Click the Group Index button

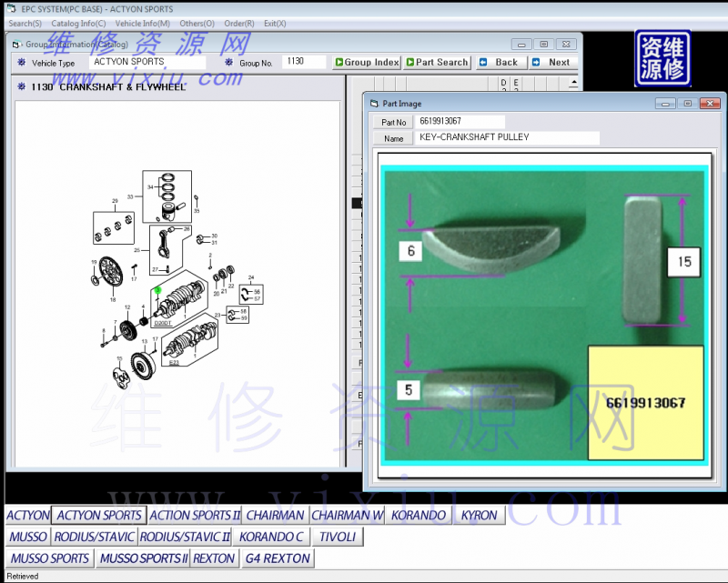(367, 62)
